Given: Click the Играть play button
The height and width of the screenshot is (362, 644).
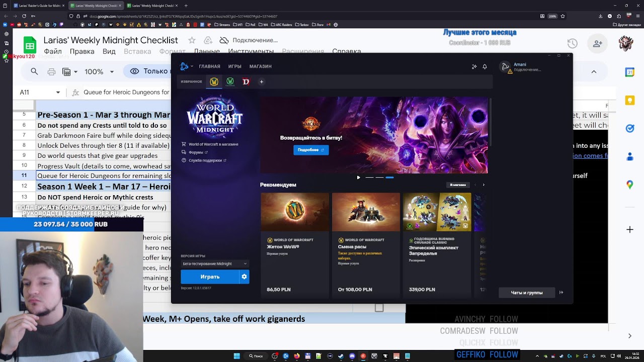Looking at the screenshot, I should click(210, 277).
